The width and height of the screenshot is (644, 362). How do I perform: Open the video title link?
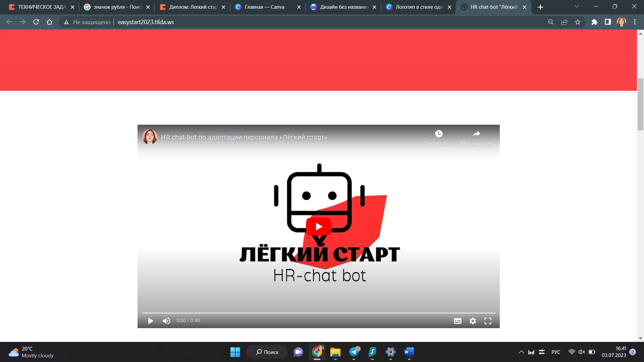[x=244, y=137]
